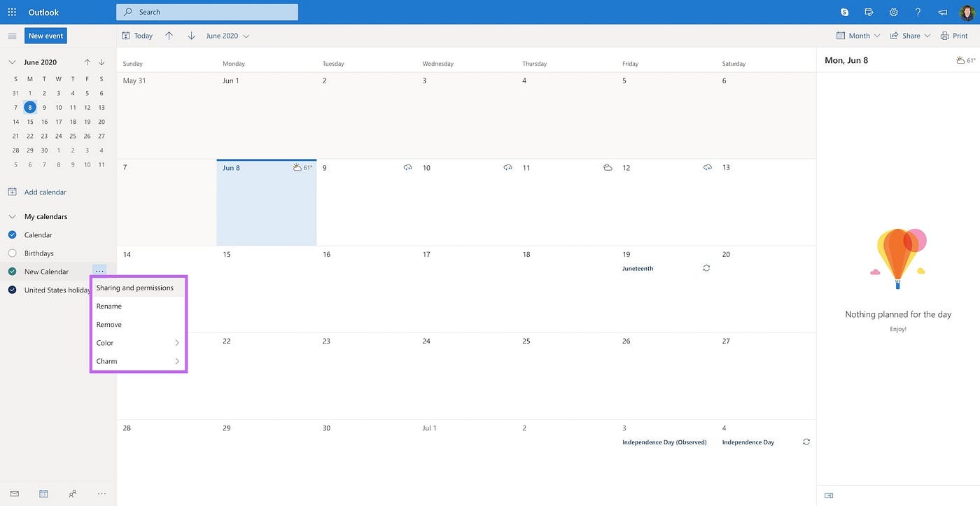
Task: Toggle United States holidays calendar
Action: [x=12, y=290]
